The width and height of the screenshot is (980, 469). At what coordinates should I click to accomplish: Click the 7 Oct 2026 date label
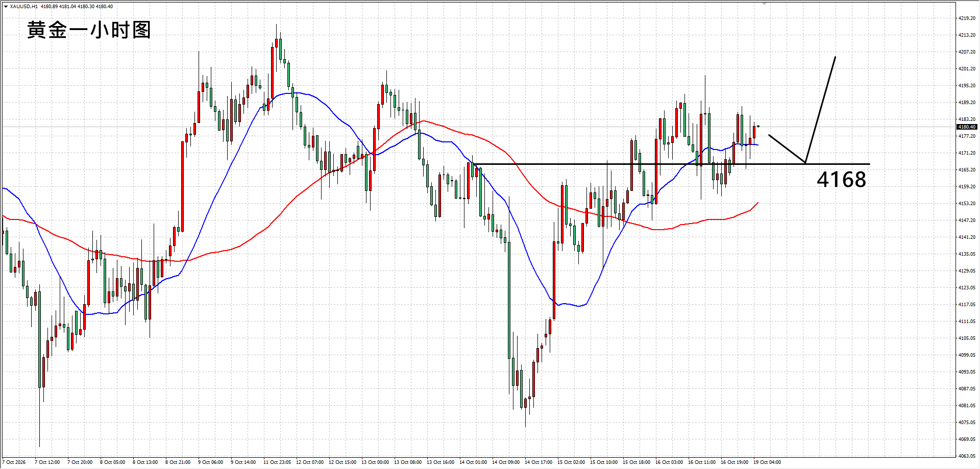[x=15, y=462]
